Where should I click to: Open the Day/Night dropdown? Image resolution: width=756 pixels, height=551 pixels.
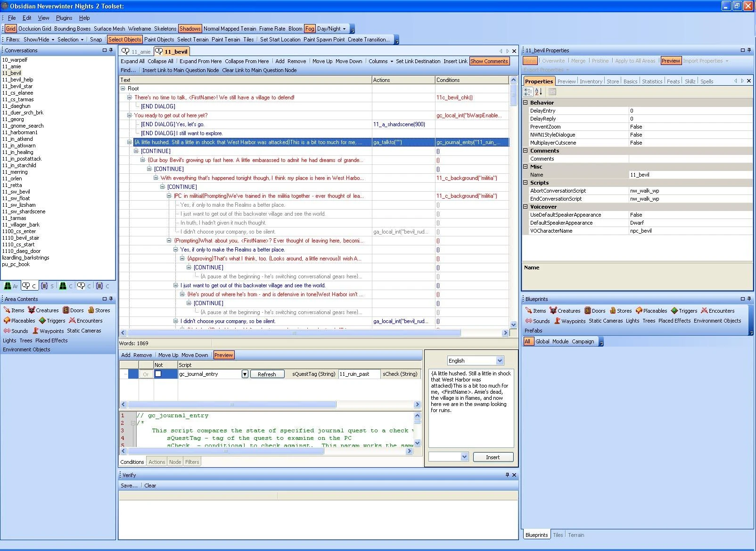331,29
